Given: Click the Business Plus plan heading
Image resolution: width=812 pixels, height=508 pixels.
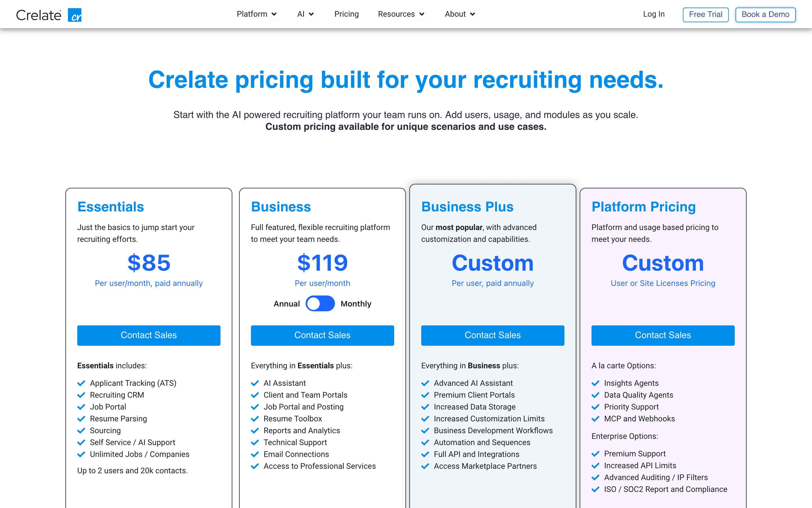Looking at the screenshot, I should [467, 207].
